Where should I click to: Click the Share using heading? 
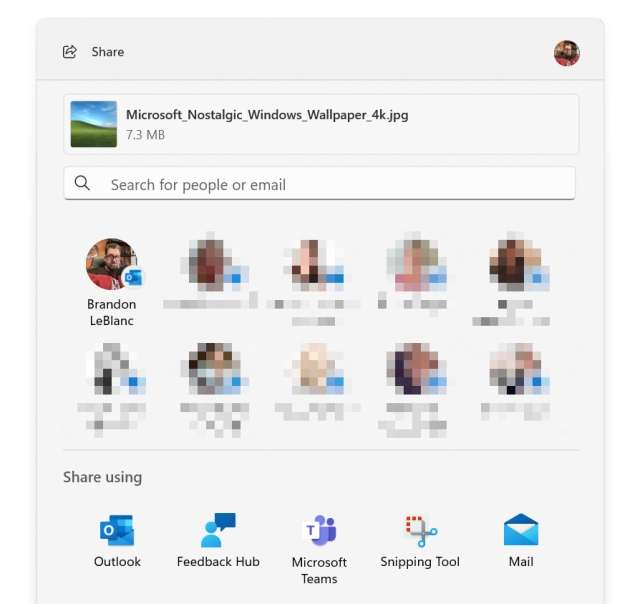pos(102,477)
